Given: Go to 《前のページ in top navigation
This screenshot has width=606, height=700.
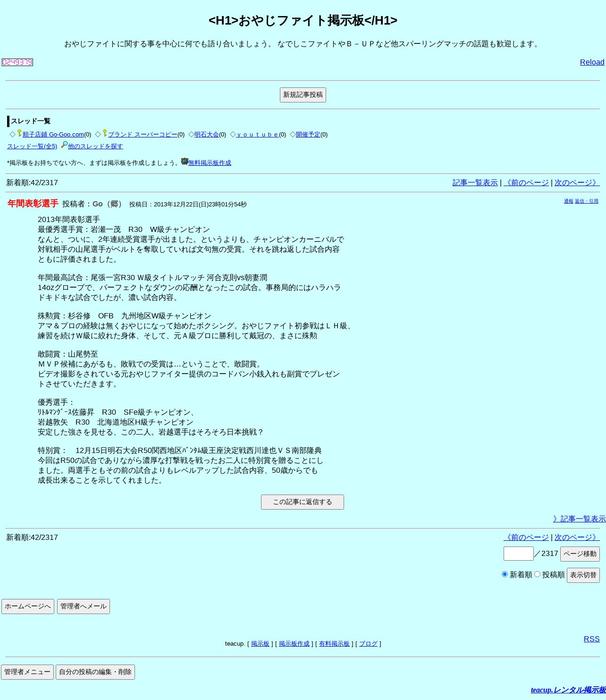Looking at the screenshot, I should coord(526,183).
